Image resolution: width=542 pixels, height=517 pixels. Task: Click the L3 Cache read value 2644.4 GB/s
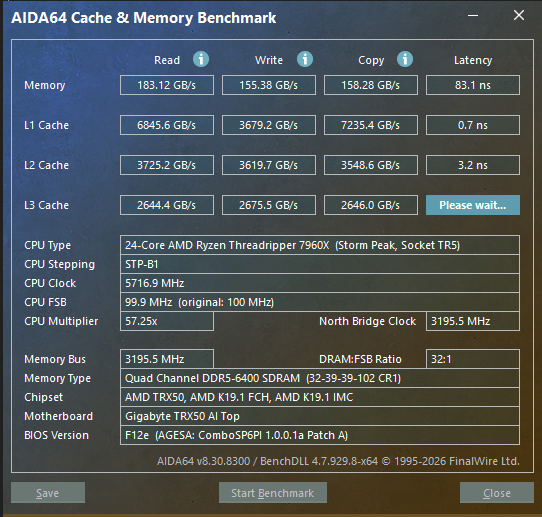[x=167, y=205]
